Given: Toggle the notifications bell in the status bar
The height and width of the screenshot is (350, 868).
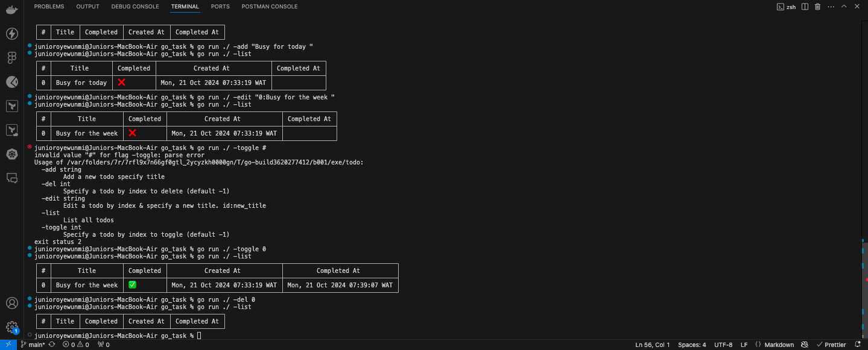Looking at the screenshot, I should [x=858, y=345].
